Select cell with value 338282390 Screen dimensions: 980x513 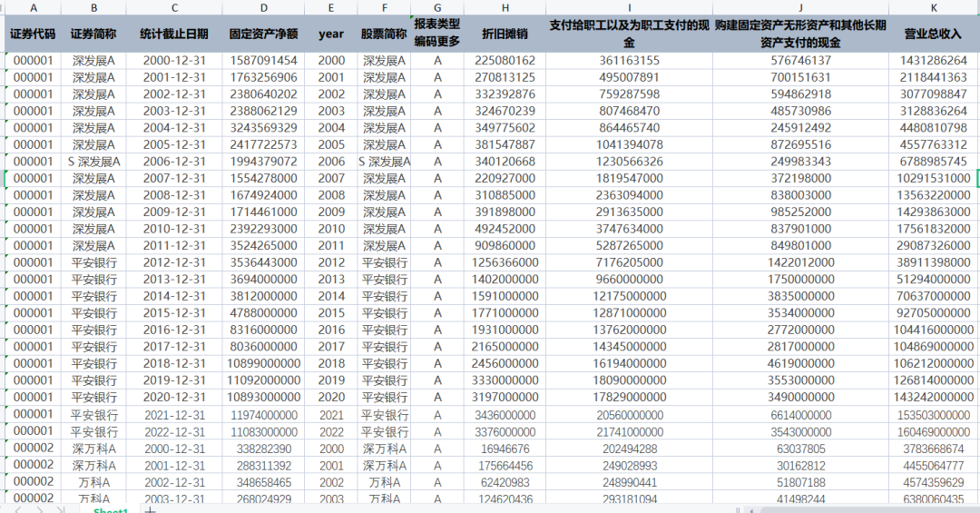click(x=263, y=449)
